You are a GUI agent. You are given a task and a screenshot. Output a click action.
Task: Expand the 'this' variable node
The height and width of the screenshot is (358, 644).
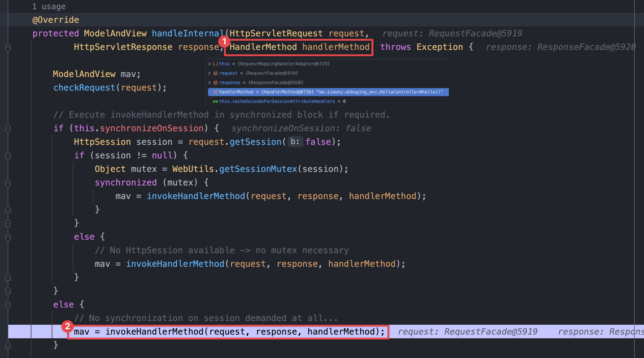(209, 64)
